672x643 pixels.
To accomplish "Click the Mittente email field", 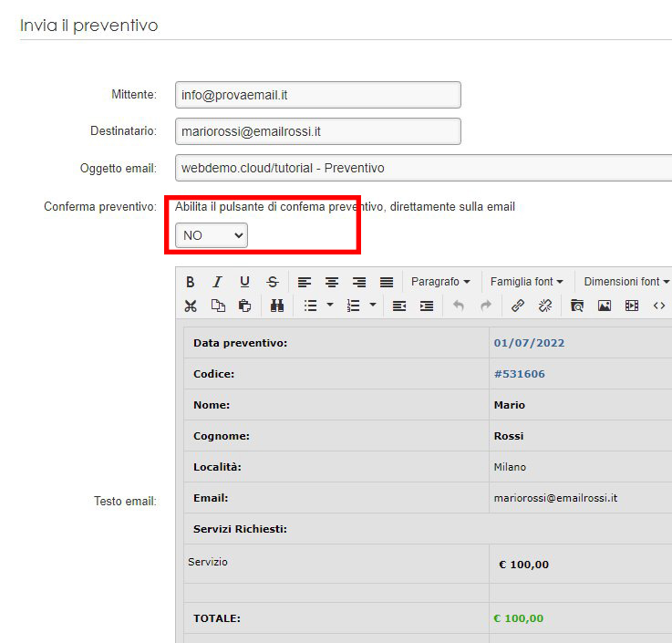I will click(318, 95).
